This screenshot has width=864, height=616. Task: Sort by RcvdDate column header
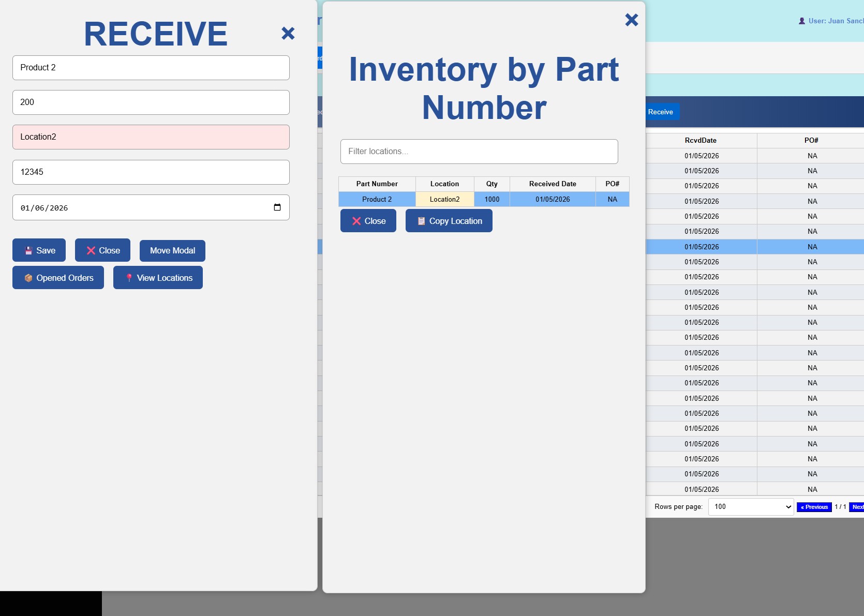pyautogui.click(x=701, y=141)
